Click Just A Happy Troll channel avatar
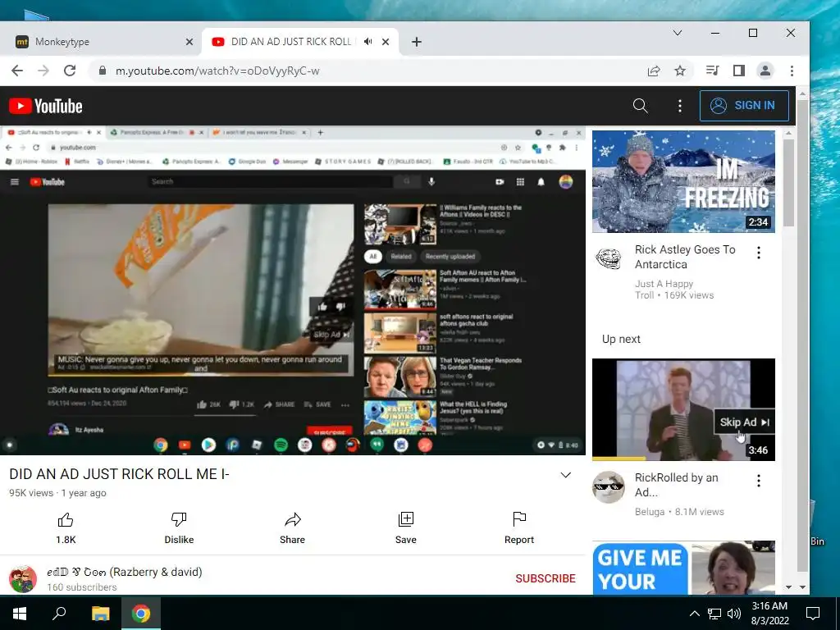Viewport: 840px width, 630px height. 609,258
